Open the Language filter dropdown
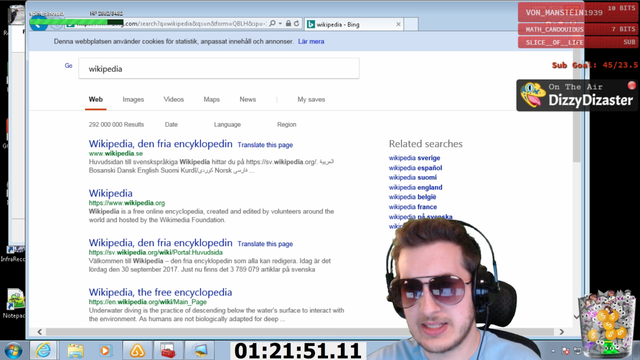Image resolution: width=640 pixels, height=360 pixels. [227, 124]
